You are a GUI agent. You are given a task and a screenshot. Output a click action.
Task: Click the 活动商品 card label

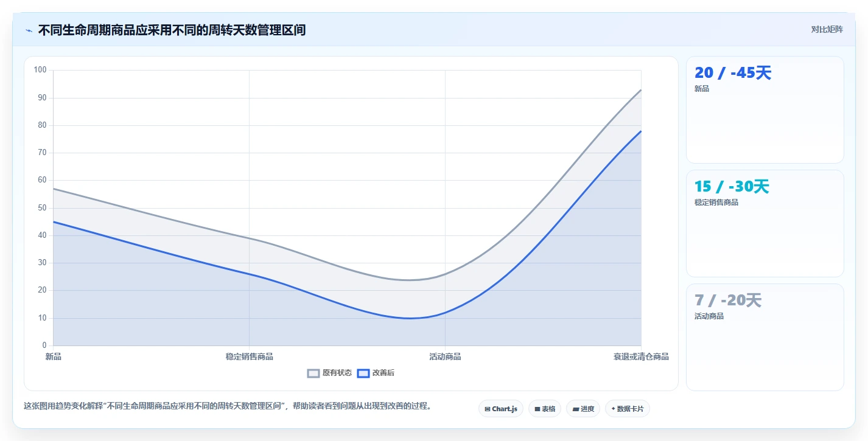(x=709, y=316)
